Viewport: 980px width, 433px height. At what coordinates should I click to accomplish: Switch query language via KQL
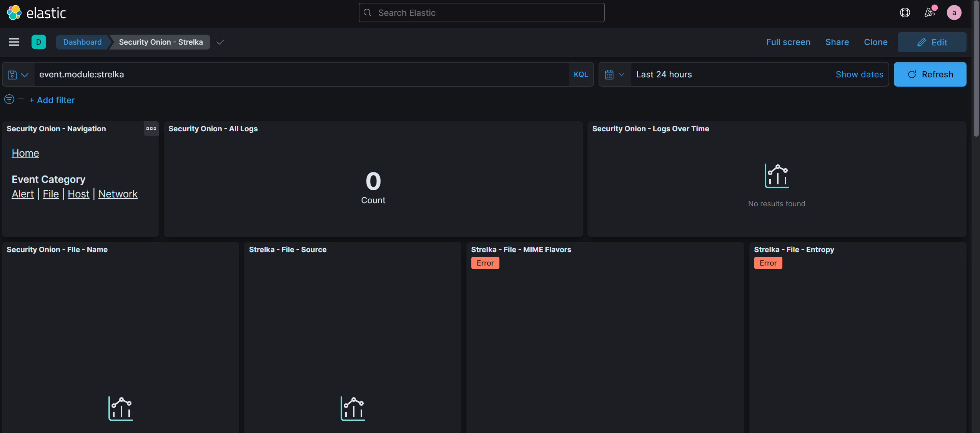click(581, 74)
